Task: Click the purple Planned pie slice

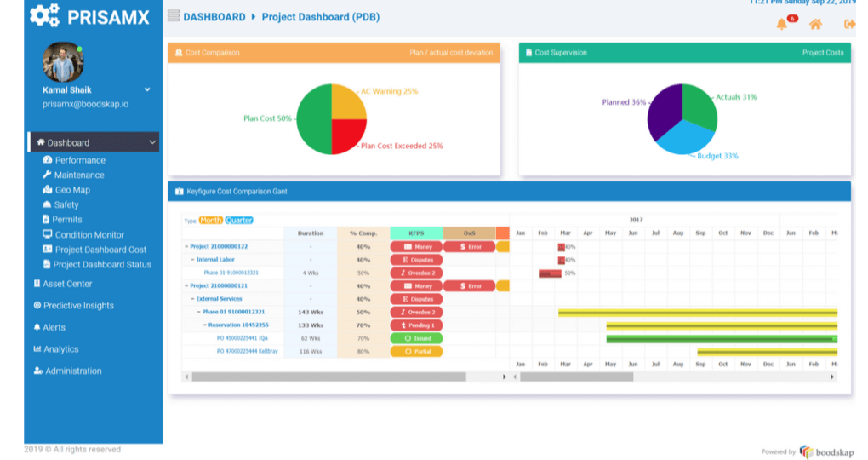Action: point(663,111)
